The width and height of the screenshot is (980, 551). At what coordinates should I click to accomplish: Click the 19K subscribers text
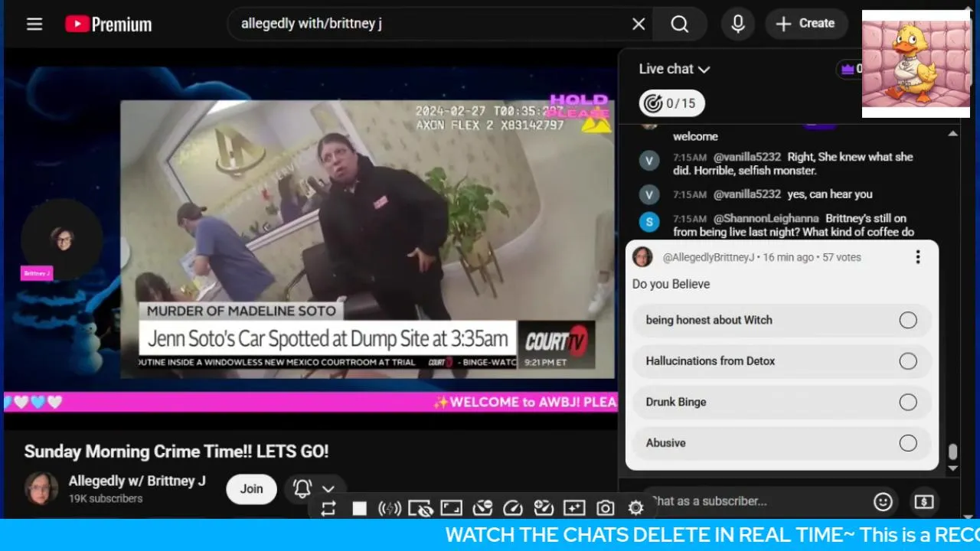106,499
